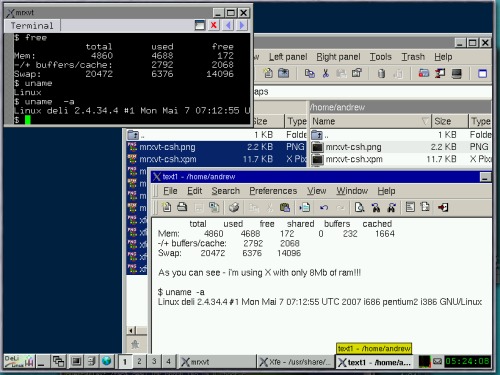500x375 pixels.
Task: Open Help menu in text1 window
Action: 386,191
